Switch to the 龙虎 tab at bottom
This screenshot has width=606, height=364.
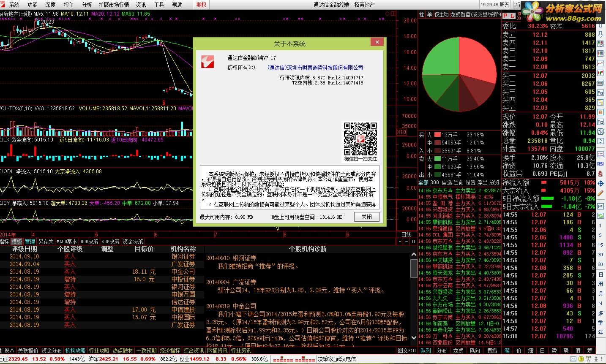tap(459, 350)
